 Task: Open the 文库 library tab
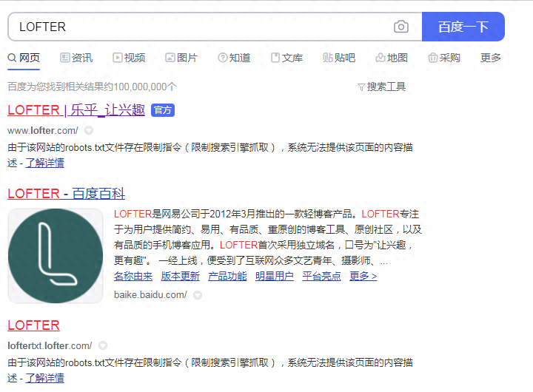point(286,58)
